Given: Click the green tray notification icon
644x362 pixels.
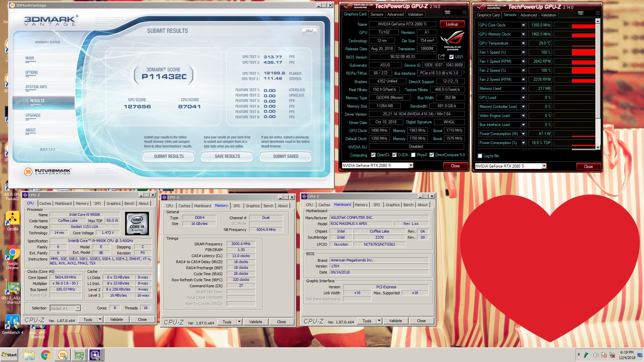Looking at the screenshot, I should tap(586, 355).
